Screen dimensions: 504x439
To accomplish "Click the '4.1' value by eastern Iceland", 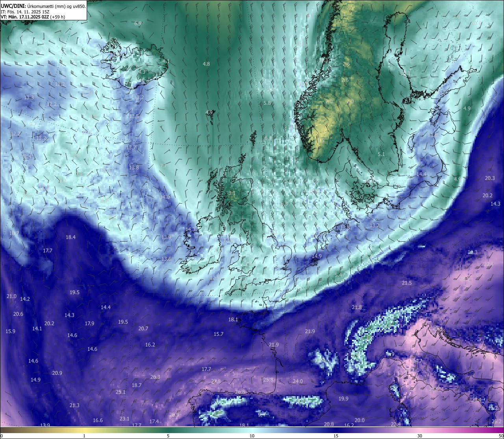I will coord(167,61).
